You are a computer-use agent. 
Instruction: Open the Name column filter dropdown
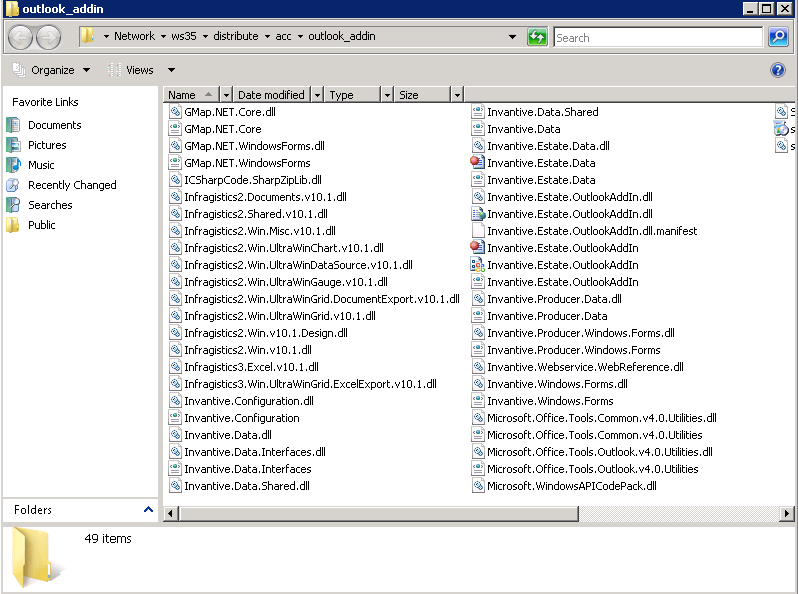(226, 95)
